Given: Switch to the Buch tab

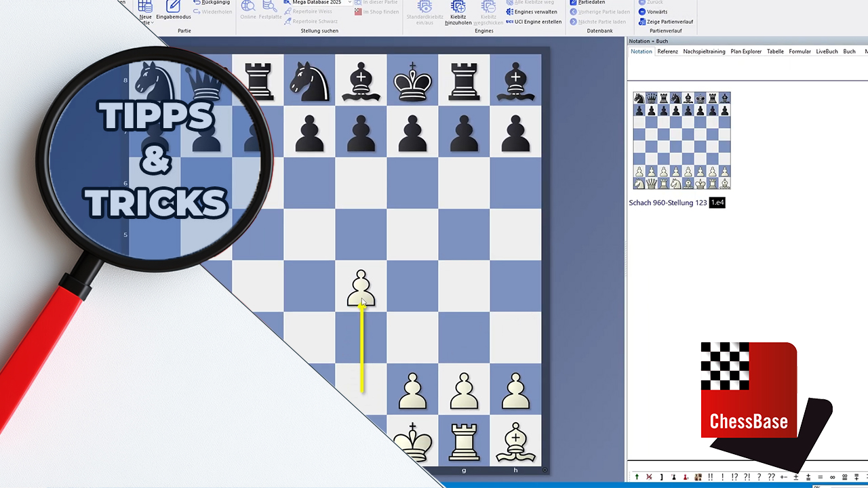Looking at the screenshot, I should [849, 52].
